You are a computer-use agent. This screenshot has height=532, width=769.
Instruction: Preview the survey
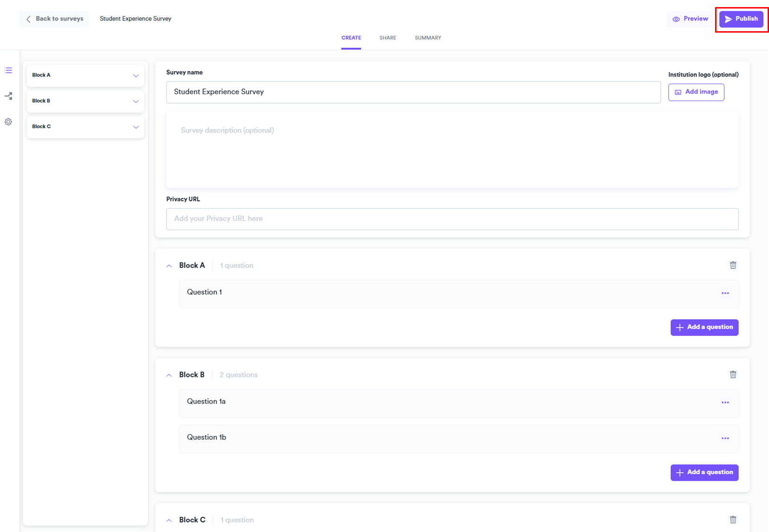[x=690, y=19]
